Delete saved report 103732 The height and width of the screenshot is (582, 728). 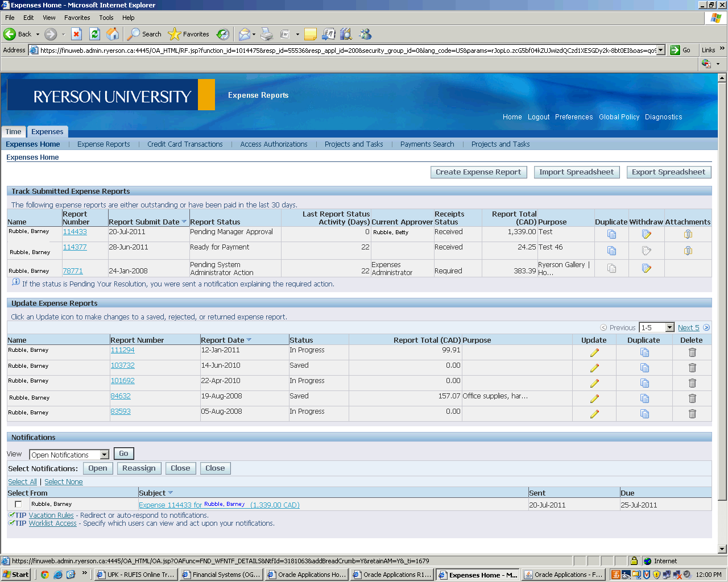pos(692,368)
